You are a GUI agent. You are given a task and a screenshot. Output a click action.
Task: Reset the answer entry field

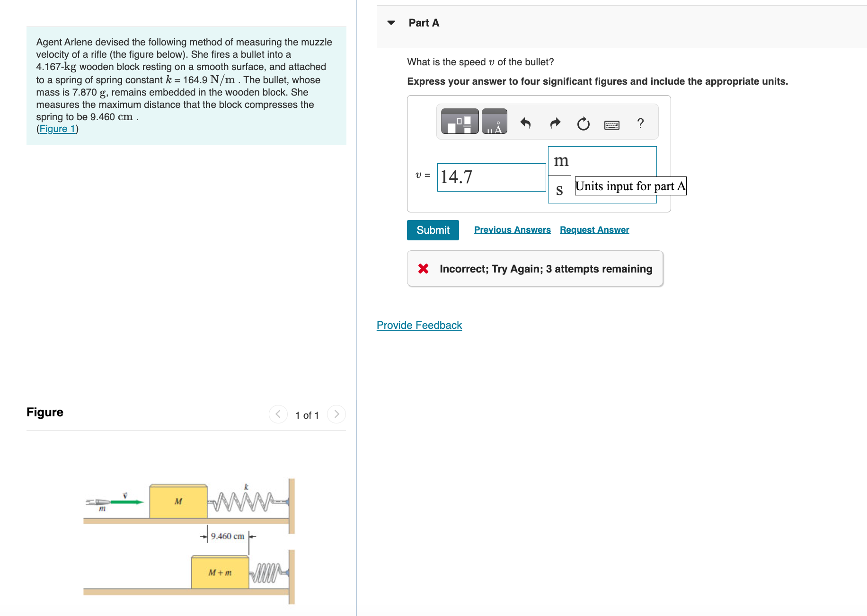583,123
